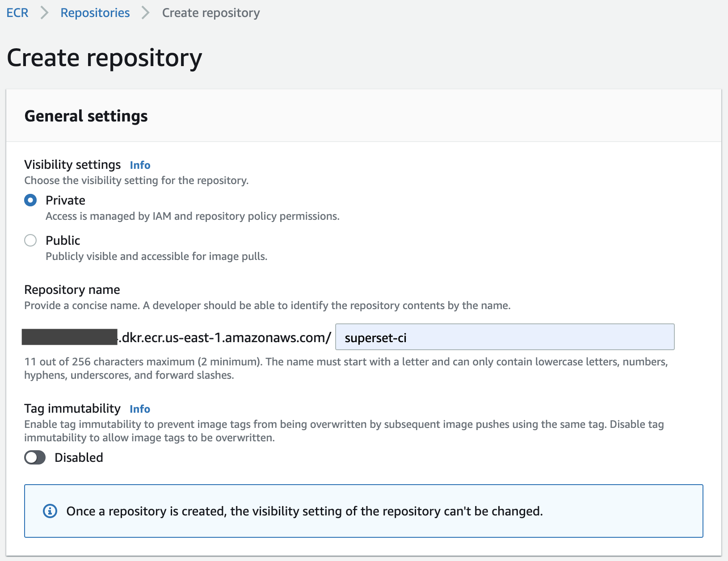
Task: Click the ECR breadcrumb link
Action: click(x=17, y=13)
